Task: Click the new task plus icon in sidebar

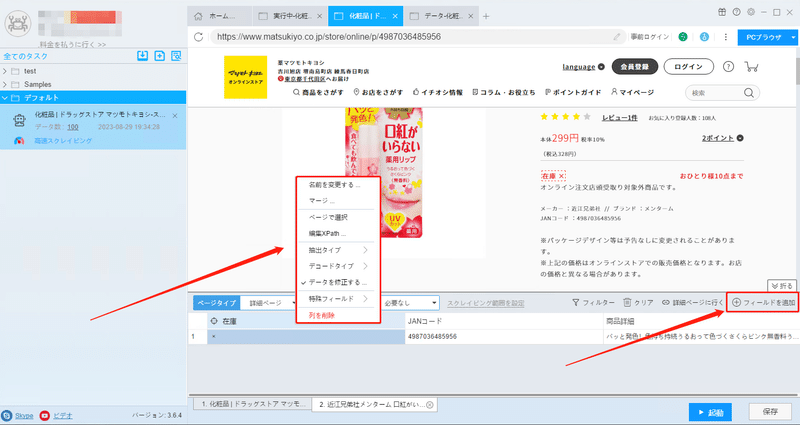Action: tap(160, 56)
